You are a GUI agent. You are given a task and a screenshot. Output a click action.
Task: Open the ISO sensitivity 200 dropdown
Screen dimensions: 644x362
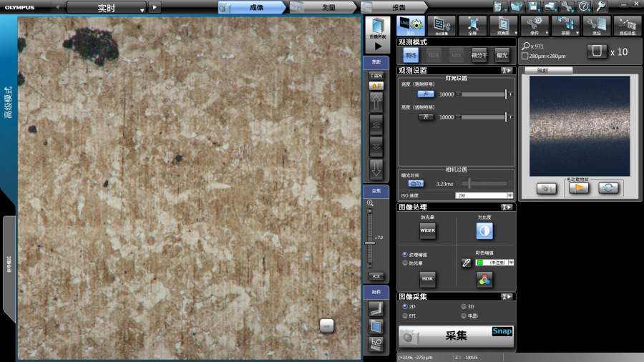click(484, 195)
